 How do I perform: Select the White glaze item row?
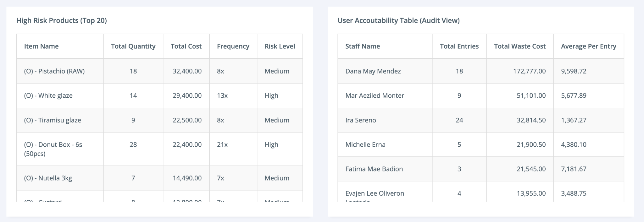[x=48, y=95]
